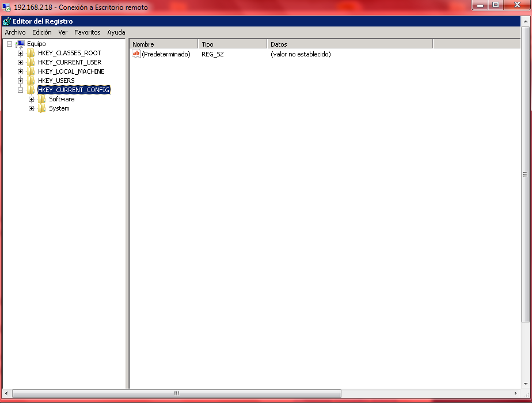
Task: Click the HKEY_CLASSES_ROOT folder icon
Action: 31,53
